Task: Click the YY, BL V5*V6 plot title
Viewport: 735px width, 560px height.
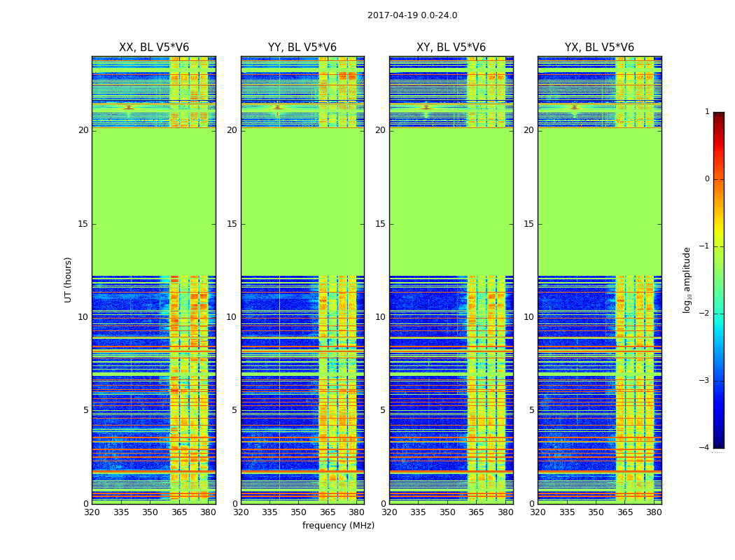Action: pyautogui.click(x=302, y=48)
